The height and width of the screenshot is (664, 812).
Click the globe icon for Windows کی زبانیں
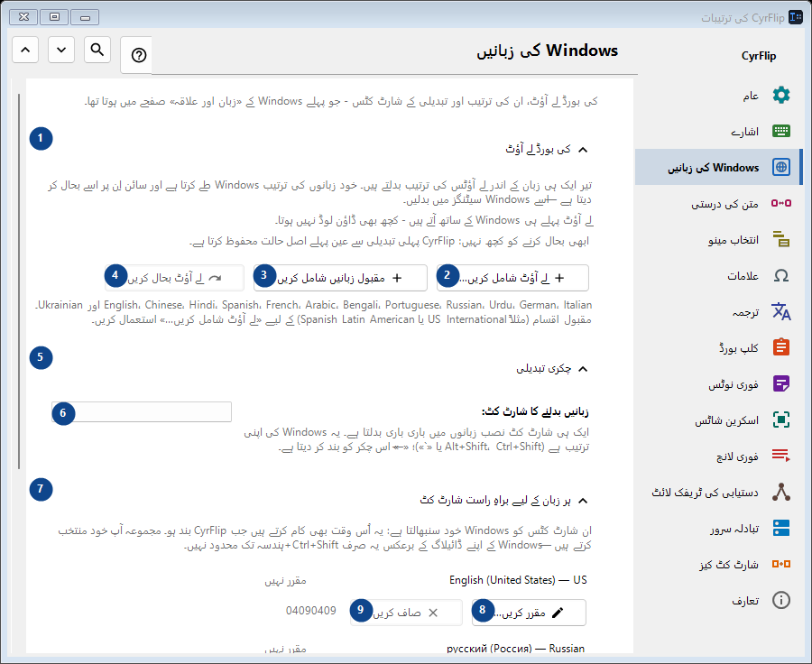pyautogui.click(x=781, y=167)
